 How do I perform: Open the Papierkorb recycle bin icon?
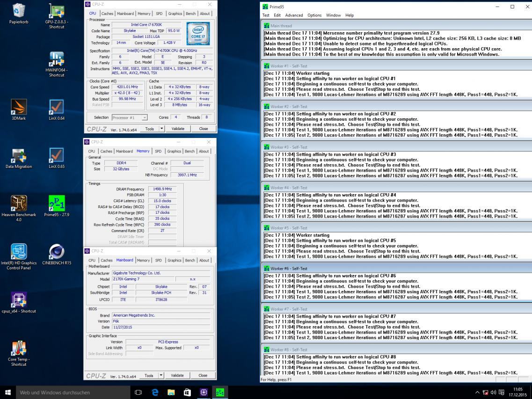(x=18, y=14)
